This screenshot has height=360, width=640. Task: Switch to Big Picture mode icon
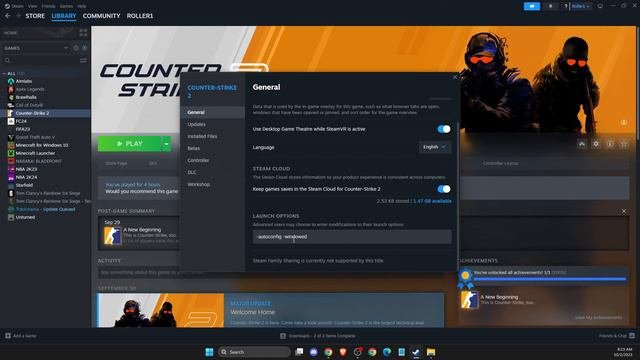(600, 6)
